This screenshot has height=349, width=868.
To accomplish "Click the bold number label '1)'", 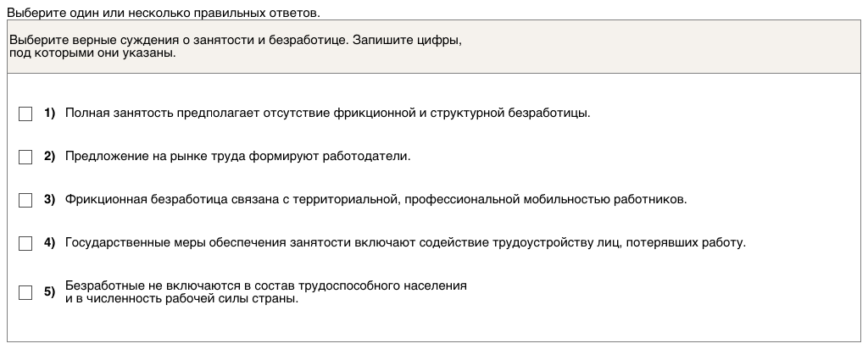I will pyautogui.click(x=49, y=114).
